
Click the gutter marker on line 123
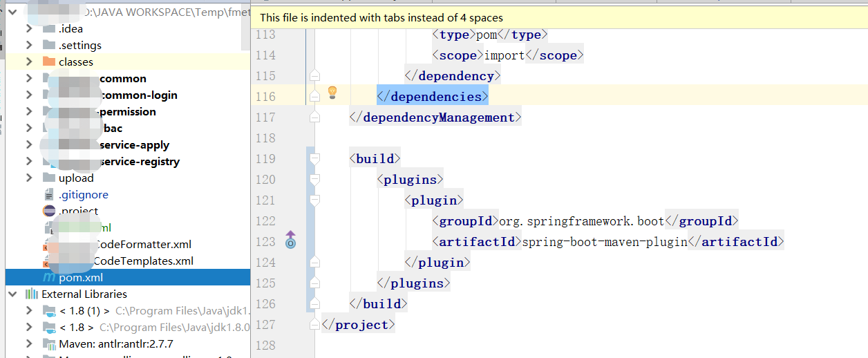(291, 241)
